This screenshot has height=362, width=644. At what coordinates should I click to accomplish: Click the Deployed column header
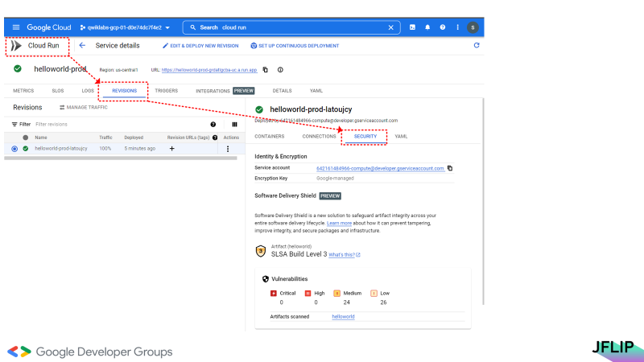[134, 138]
